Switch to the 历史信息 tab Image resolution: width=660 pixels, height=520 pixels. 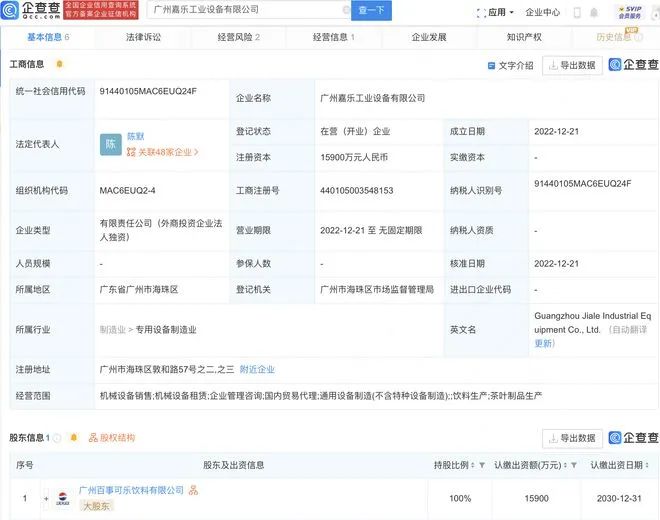pos(617,37)
